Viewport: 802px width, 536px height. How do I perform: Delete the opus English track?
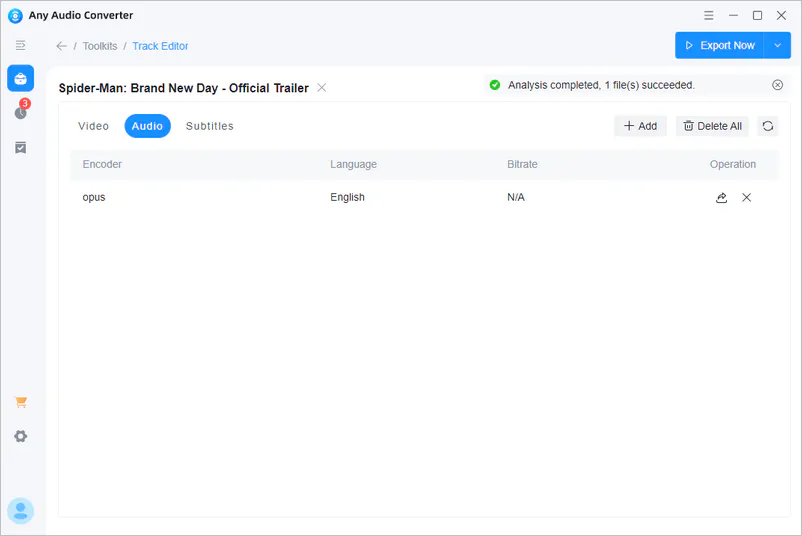(x=747, y=197)
